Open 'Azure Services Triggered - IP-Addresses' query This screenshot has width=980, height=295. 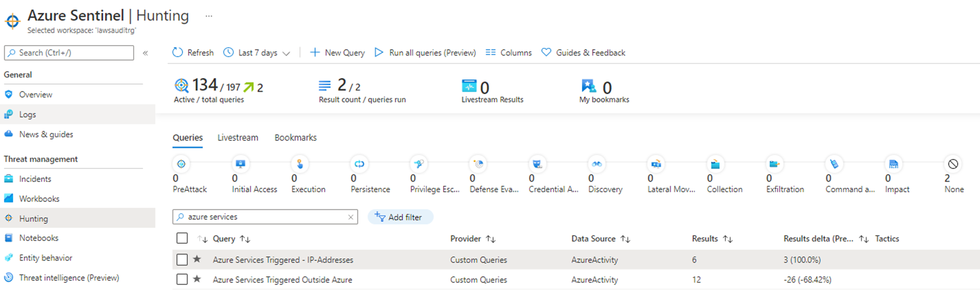point(283,260)
